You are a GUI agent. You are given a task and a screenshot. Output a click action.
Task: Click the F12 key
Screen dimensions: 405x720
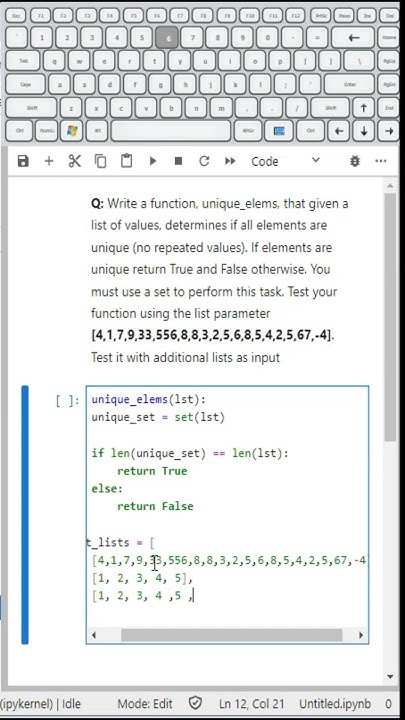tap(296, 16)
